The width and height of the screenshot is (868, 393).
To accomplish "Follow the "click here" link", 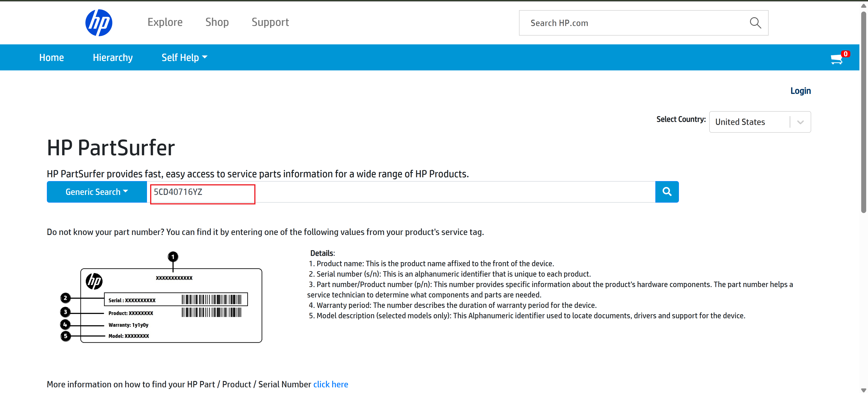I will point(330,384).
